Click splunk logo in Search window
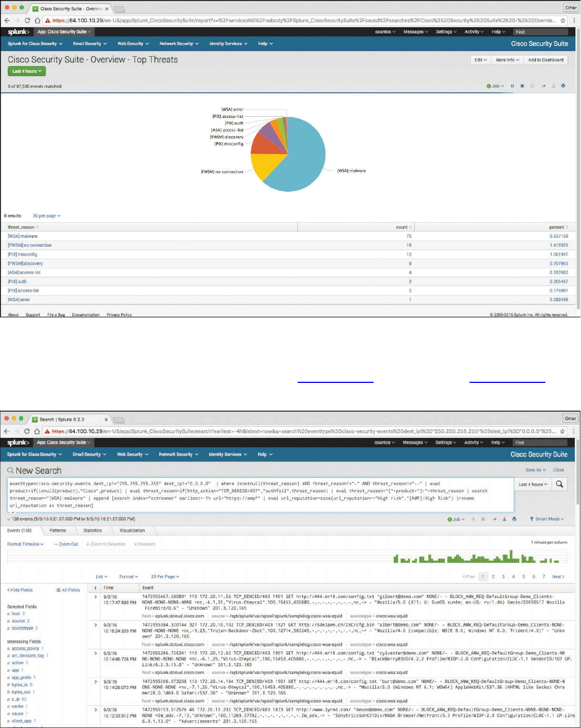Screen dimensions: 581x728 click(x=18, y=442)
